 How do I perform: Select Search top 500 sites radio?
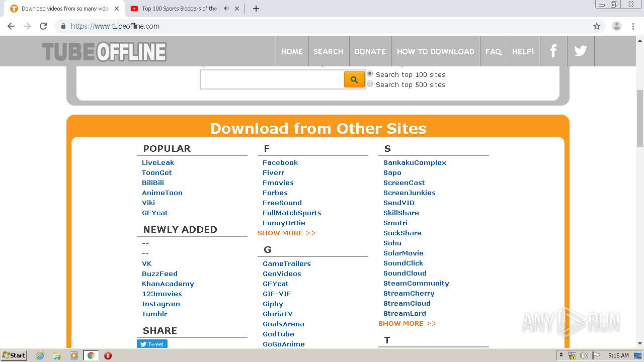(x=370, y=84)
